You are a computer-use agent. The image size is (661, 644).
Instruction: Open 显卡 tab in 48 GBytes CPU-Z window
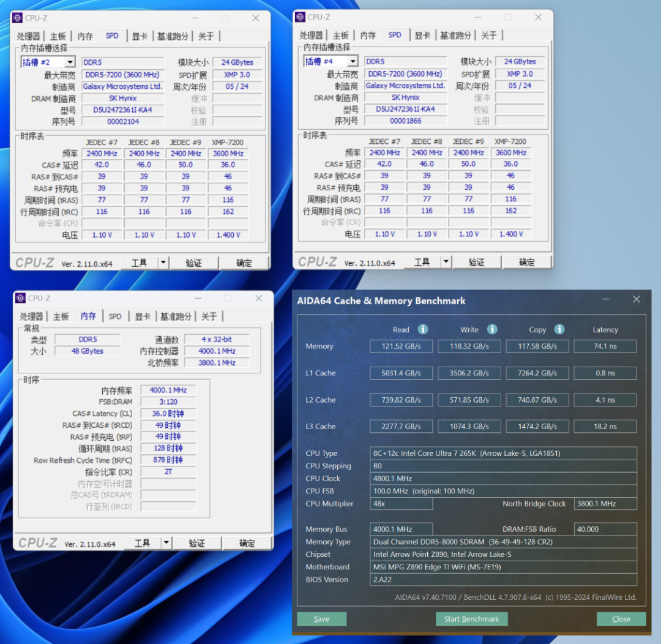[x=143, y=316]
